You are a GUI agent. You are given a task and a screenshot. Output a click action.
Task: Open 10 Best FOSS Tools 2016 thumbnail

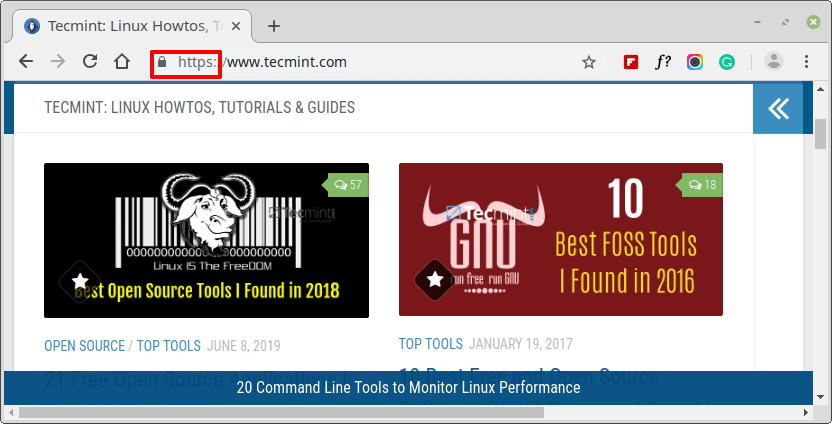[561, 239]
